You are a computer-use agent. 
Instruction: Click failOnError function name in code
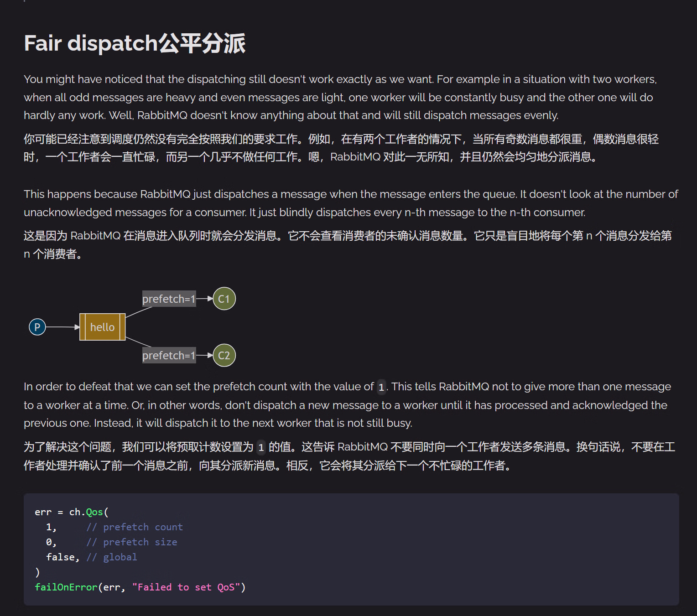[x=66, y=587]
